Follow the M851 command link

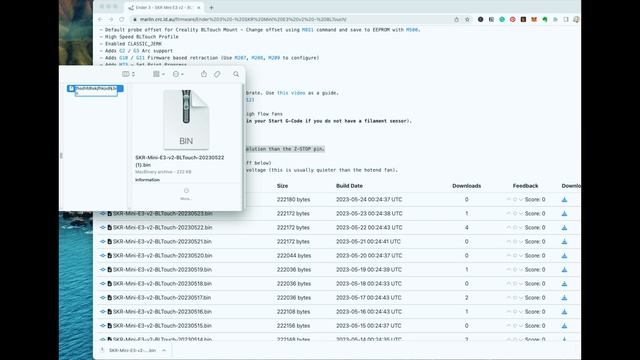pyautogui.click(x=307, y=30)
